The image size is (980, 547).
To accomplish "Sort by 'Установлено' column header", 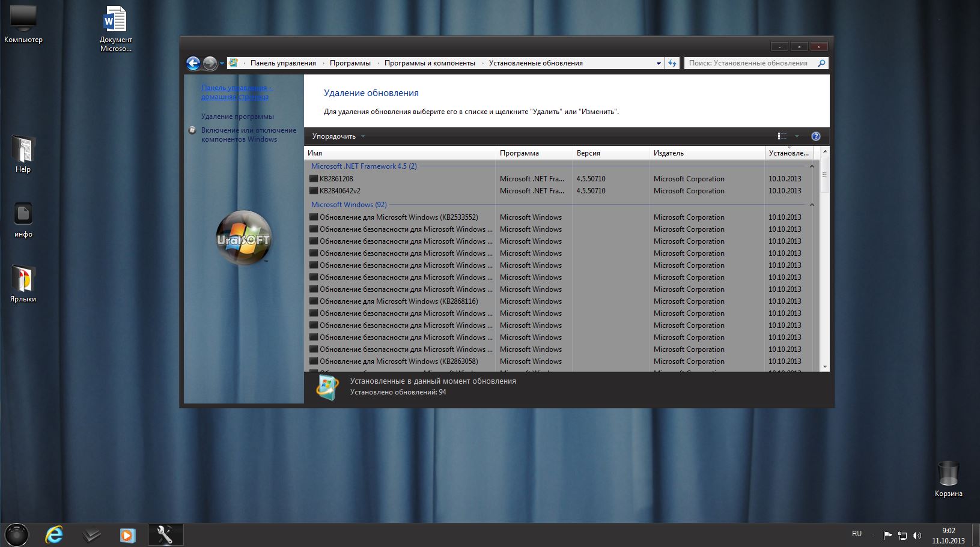I will point(790,153).
